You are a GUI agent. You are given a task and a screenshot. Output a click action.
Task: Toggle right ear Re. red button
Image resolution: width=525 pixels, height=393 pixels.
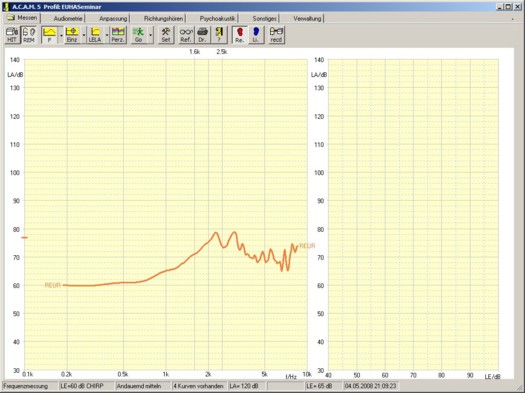pyautogui.click(x=240, y=35)
